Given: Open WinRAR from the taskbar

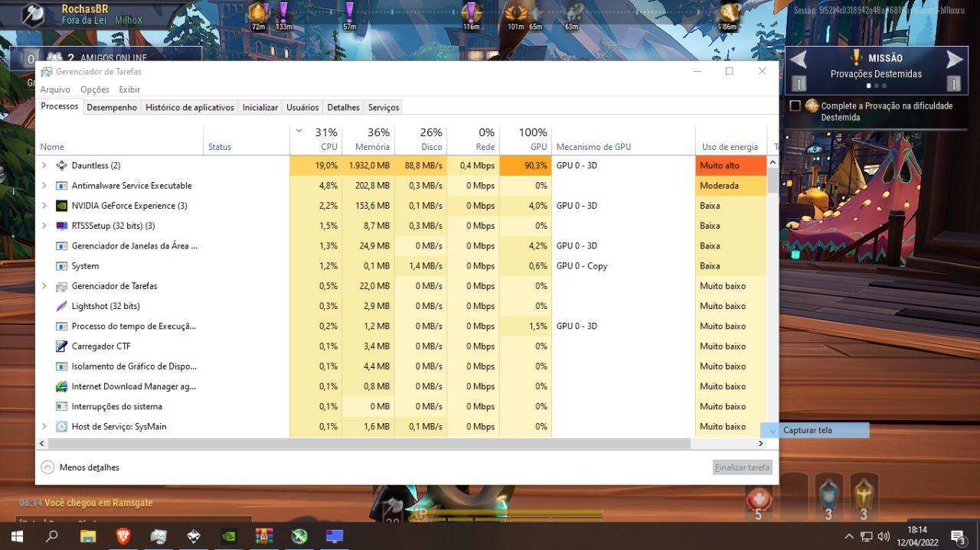Looking at the screenshot, I should tap(264, 536).
